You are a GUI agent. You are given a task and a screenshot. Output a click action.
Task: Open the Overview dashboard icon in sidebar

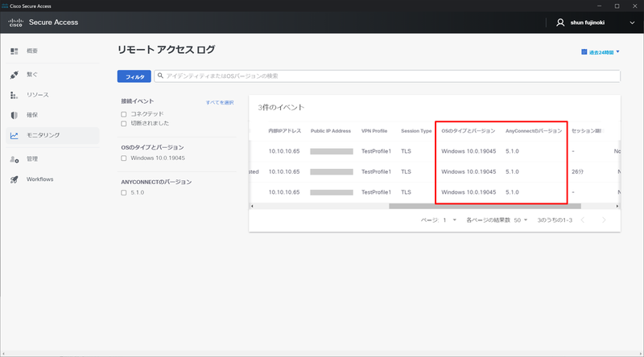pyautogui.click(x=14, y=51)
